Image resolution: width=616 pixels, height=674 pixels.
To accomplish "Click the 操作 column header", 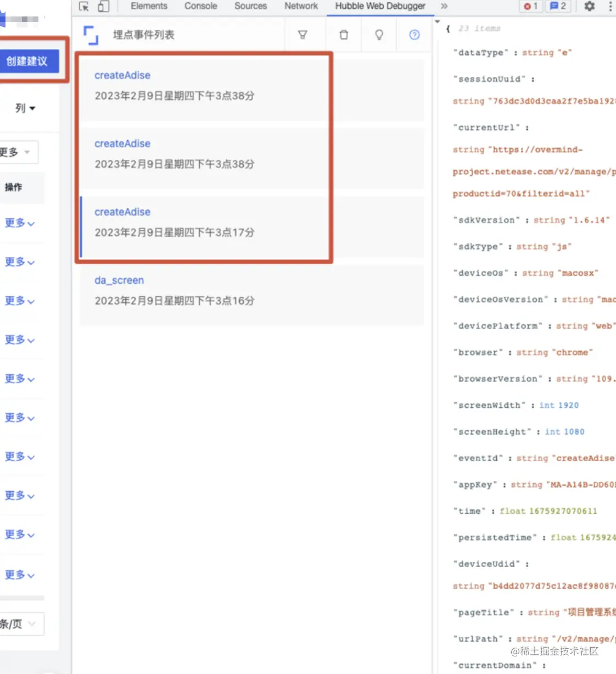I will [x=14, y=187].
